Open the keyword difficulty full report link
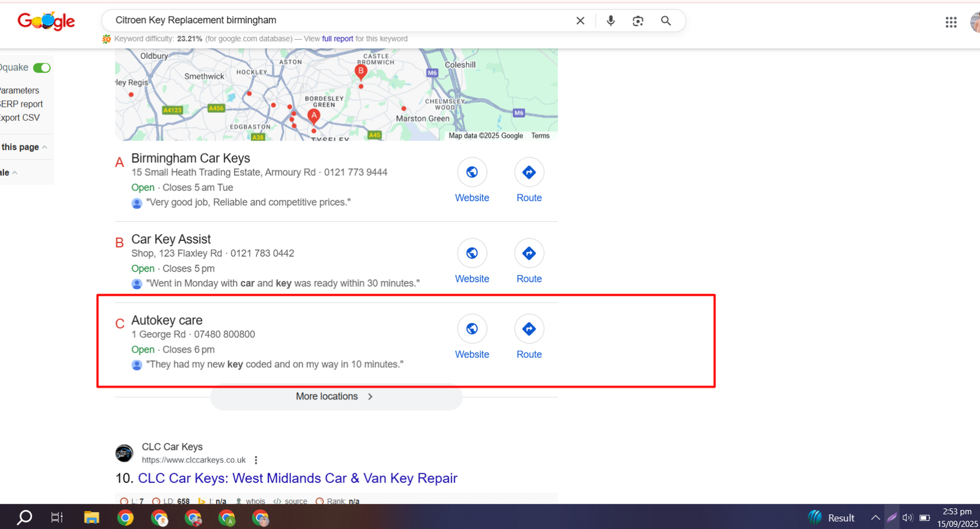 coord(337,39)
